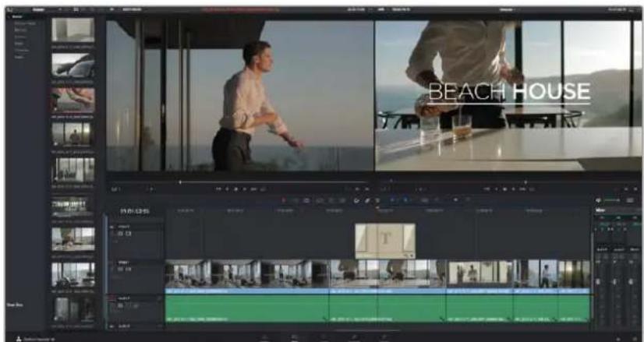Play the timeline viewer in reverse
The width and height of the screenshot is (644, 342).
[x=496, y=189]
